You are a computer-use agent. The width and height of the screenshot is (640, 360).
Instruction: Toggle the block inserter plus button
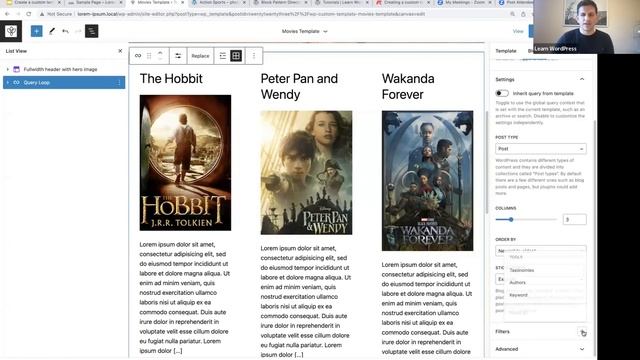[x=36, y=31]
